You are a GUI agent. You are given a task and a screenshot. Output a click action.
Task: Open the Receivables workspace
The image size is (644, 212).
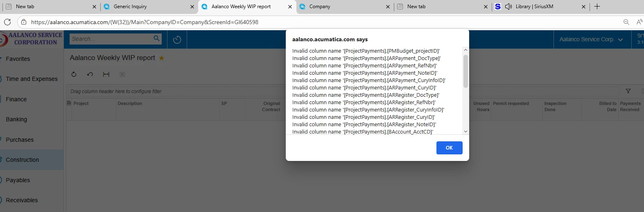point(22,200)
